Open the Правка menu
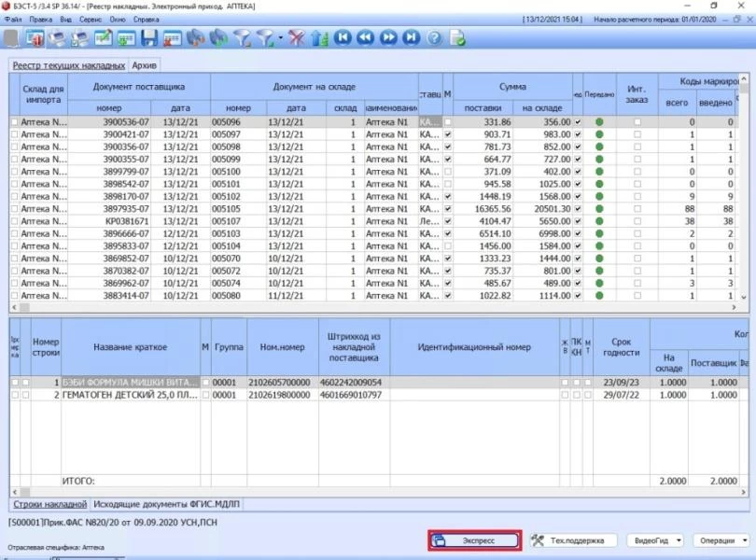 (40, 20)
